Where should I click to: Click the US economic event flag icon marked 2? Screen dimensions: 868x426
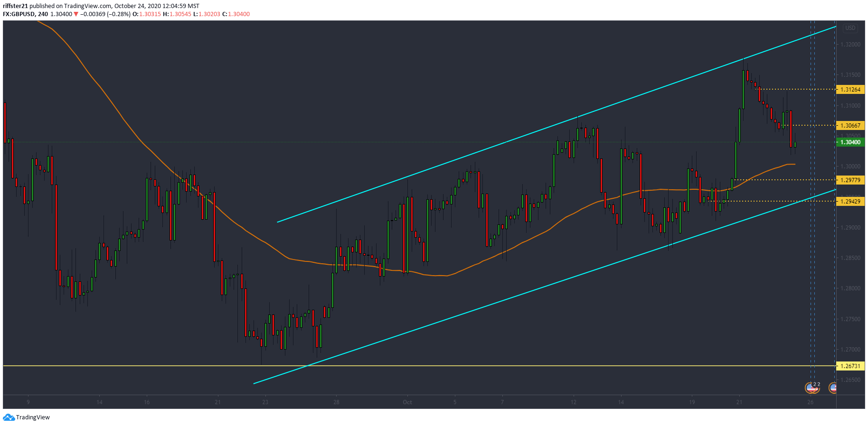(x=812, y=388)
